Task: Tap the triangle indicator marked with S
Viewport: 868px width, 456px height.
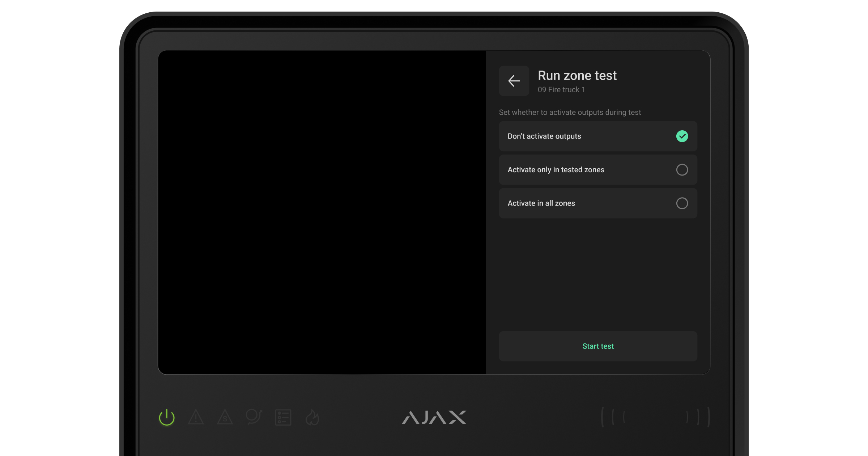Action: [x=225, y=417]
